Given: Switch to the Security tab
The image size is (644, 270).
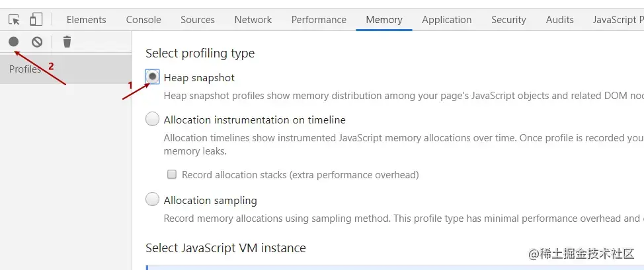Looking at the screenshot, I should tap(508, 20).
